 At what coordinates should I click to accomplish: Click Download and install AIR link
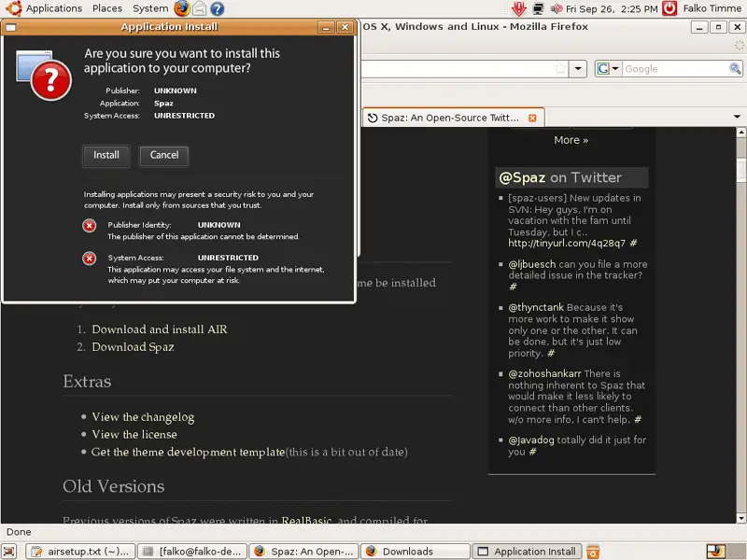point(160,329)
